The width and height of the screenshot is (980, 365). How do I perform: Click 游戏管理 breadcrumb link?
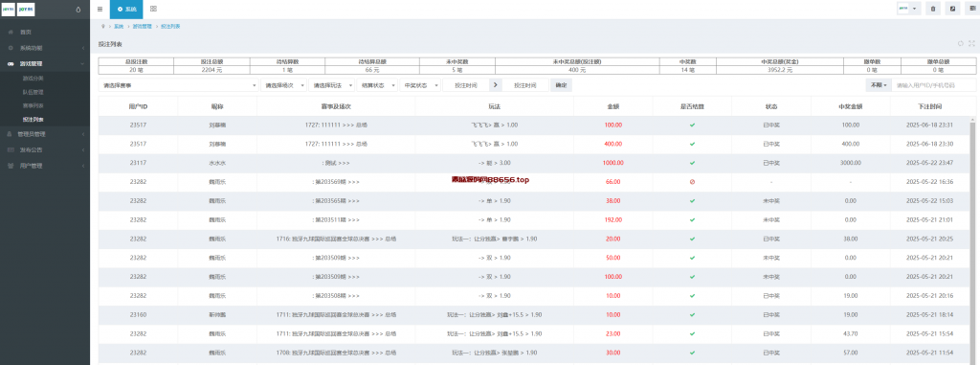tap(142, 26)
